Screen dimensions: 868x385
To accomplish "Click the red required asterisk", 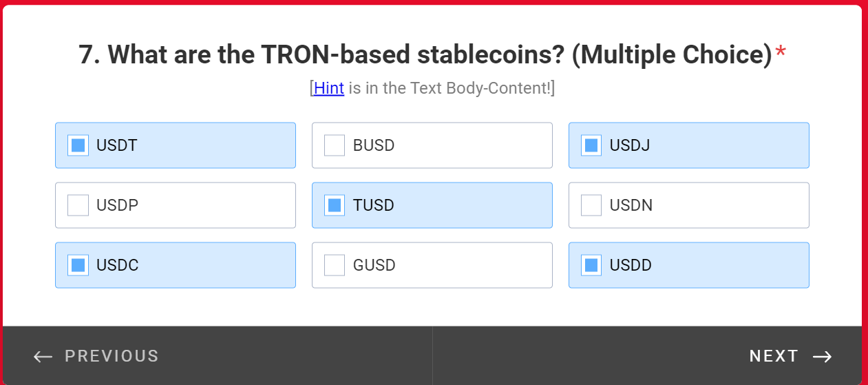I will click(781, 53).
